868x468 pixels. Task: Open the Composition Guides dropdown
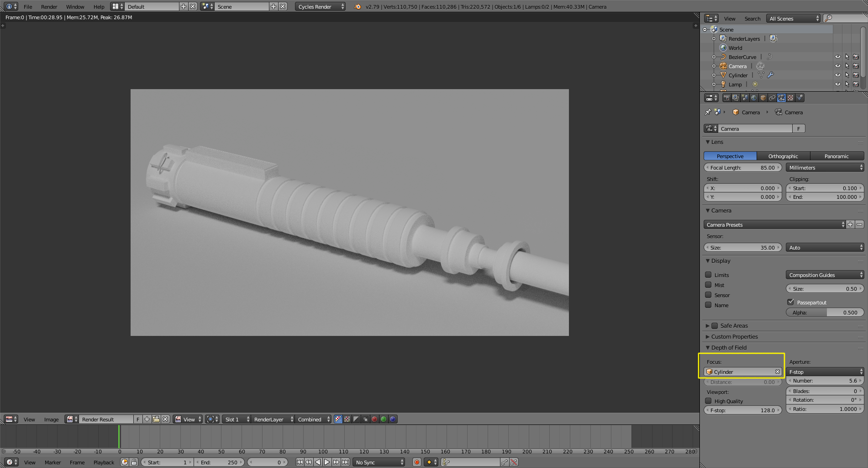click(x=825, y=275)
